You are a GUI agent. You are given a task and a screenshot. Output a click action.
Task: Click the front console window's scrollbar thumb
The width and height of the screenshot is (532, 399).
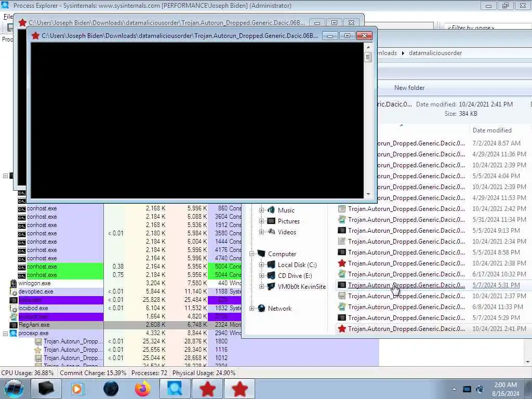(368, 57)
